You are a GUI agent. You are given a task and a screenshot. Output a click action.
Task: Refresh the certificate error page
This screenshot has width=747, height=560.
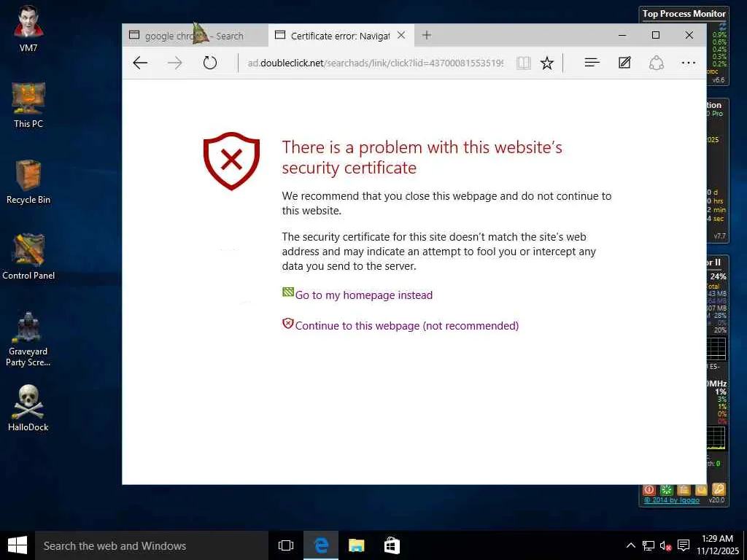click(x=210, y=63)
